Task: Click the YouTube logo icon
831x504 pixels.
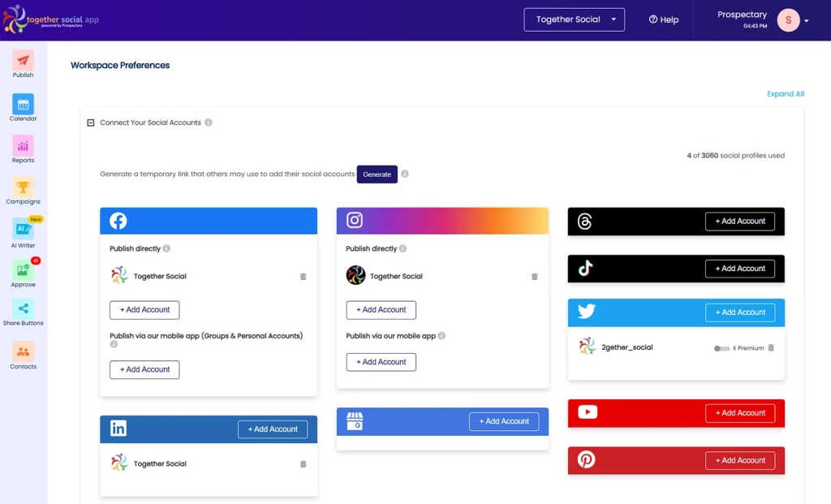Action: (x=588, y=411)
